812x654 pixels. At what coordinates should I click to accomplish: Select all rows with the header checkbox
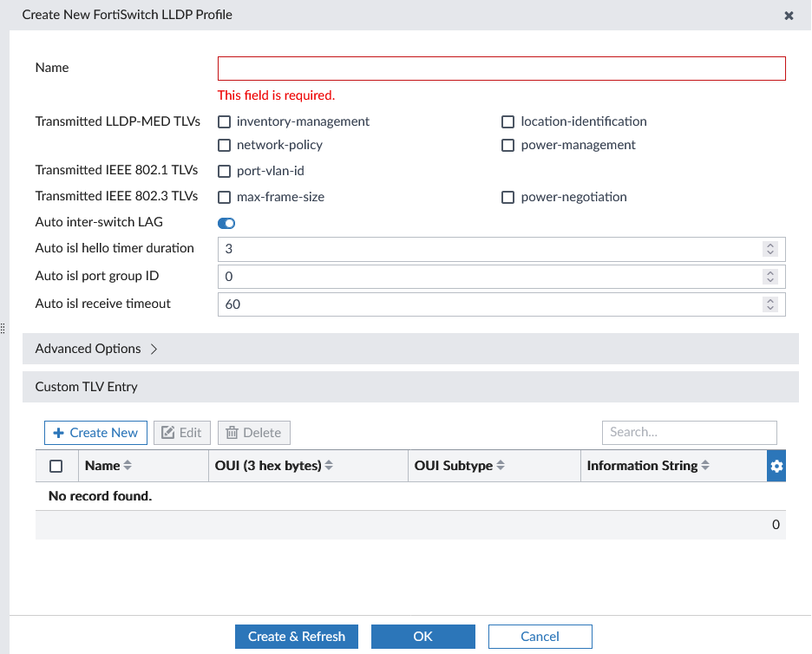coord(56,466)
